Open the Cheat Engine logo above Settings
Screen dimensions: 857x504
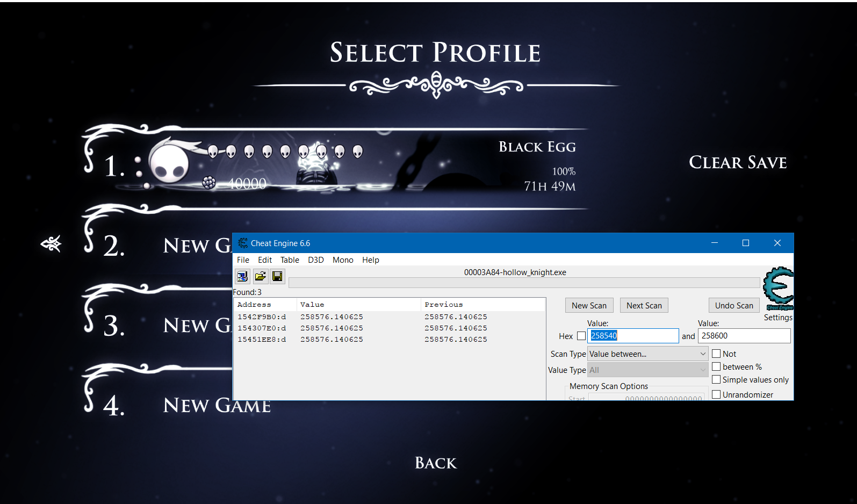click(778, 289)
